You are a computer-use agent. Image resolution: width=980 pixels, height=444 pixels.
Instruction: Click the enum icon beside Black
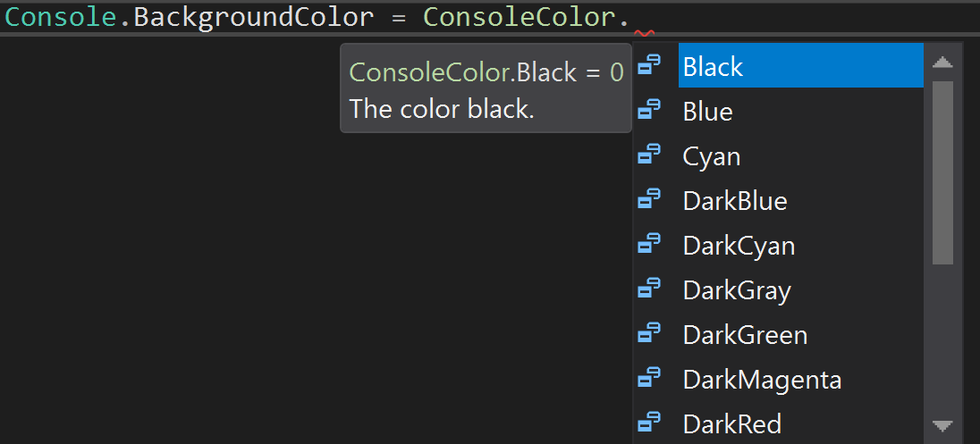[649, 65]
